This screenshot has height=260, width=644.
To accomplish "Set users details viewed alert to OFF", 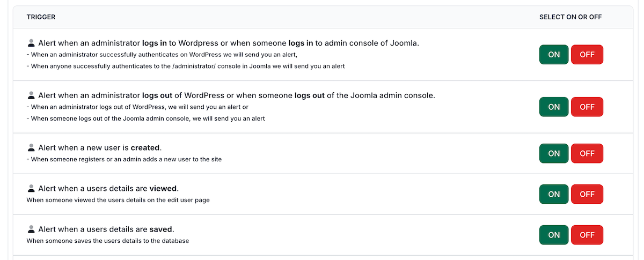I will (587, 194).
